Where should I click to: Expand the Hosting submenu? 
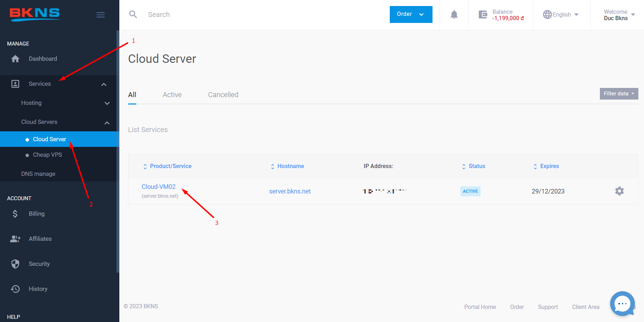(107, 103)
